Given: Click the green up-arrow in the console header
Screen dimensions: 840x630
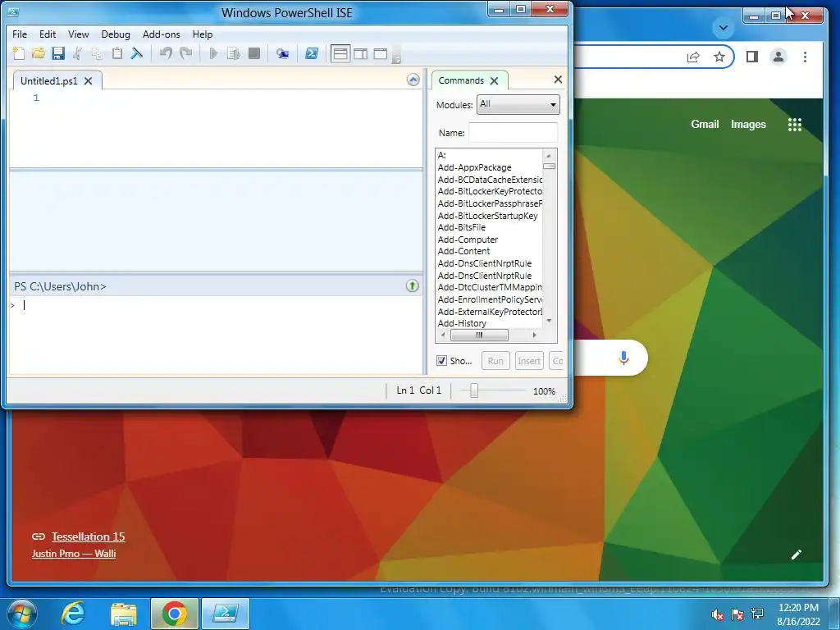Looking at the screenshot, I should (412, 285).
